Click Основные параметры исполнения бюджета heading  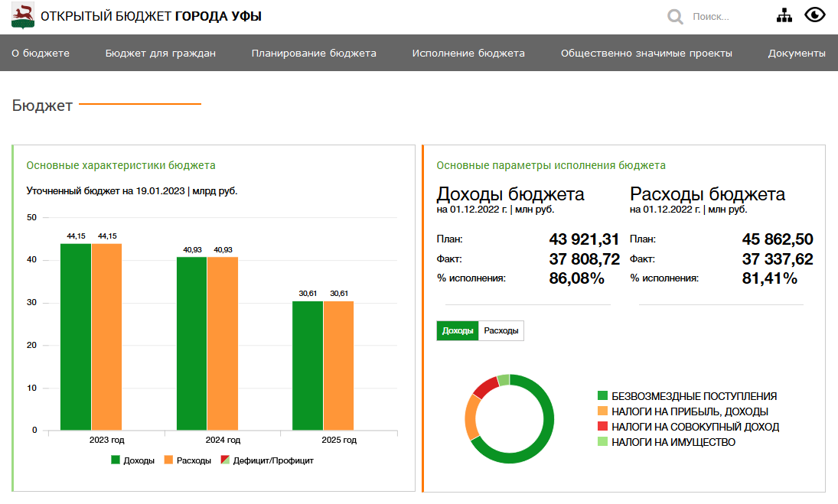tap(551, 165)
